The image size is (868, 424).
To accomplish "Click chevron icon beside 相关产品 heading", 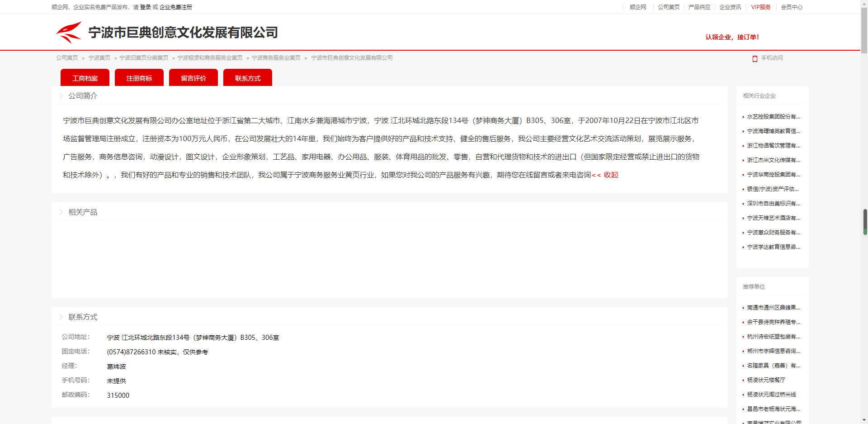I will point(61,212).
